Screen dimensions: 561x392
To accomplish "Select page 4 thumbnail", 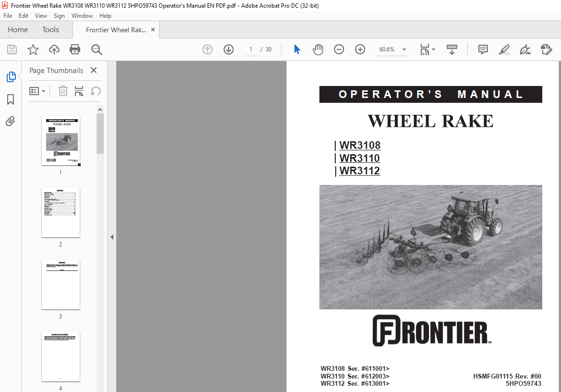I will click(61, 356).
